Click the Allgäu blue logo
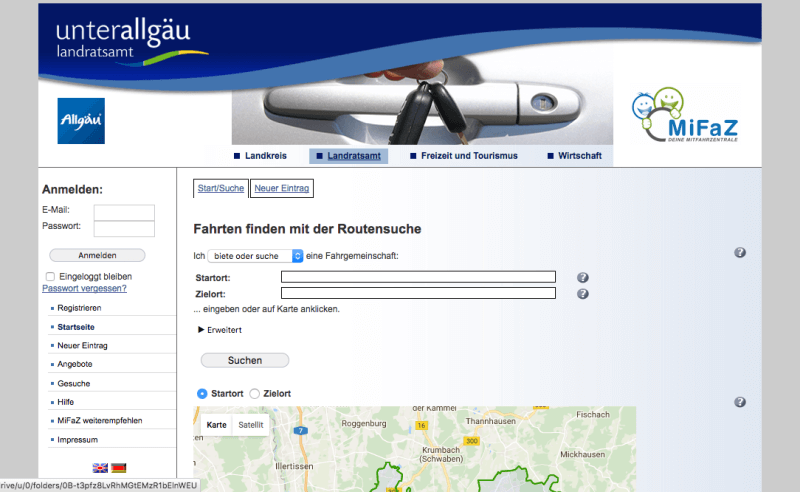This screenshot has width=800, height=492. point(81,121)
